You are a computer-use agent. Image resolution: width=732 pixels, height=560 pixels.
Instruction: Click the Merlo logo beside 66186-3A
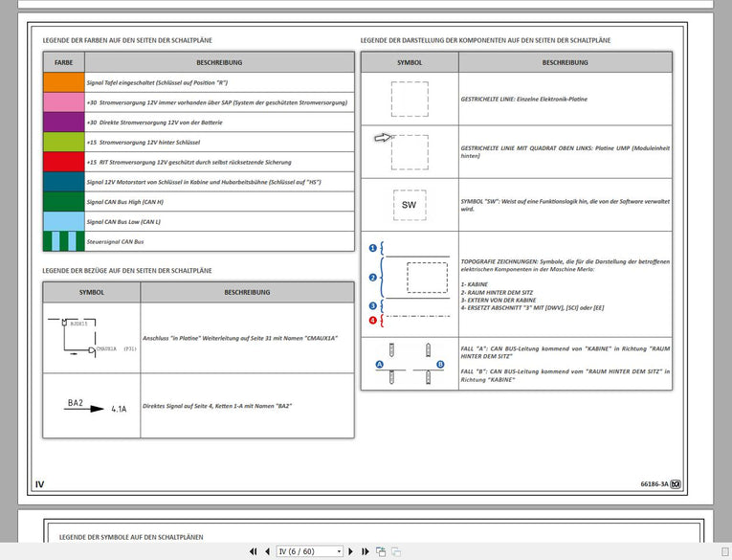pyautogui.click(x=676, y=484)
